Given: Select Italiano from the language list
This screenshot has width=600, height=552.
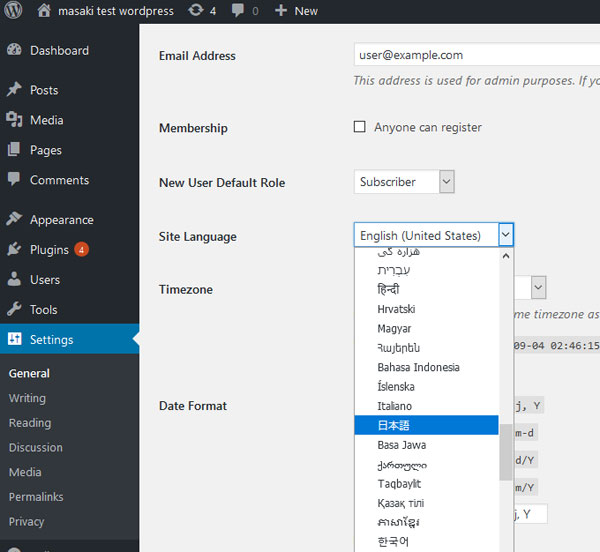Looking at the screenshot, I should coord(426,406).
